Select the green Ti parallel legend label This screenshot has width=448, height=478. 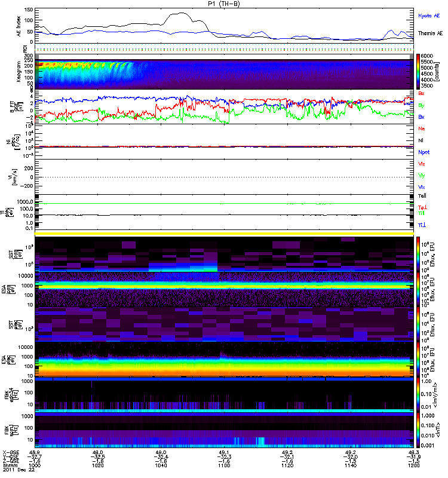pos(421,213)
